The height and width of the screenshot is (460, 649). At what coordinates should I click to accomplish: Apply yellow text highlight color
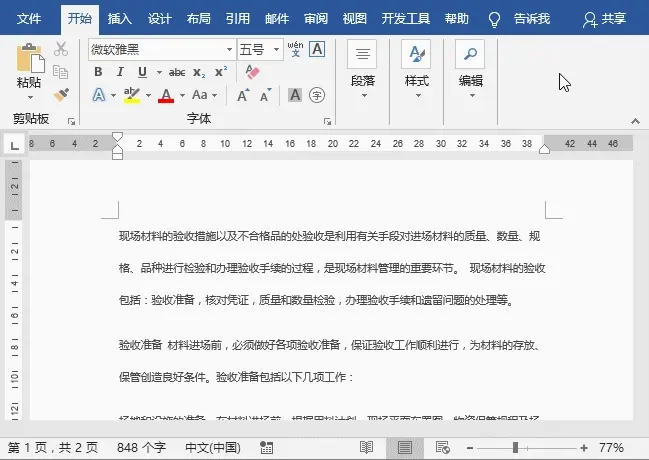[132, 95]
